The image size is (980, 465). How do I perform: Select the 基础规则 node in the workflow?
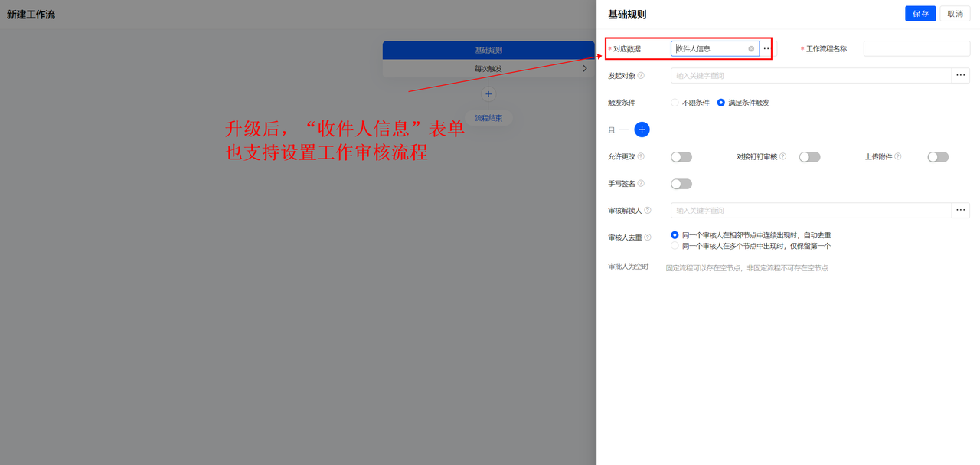pos(488,50)
